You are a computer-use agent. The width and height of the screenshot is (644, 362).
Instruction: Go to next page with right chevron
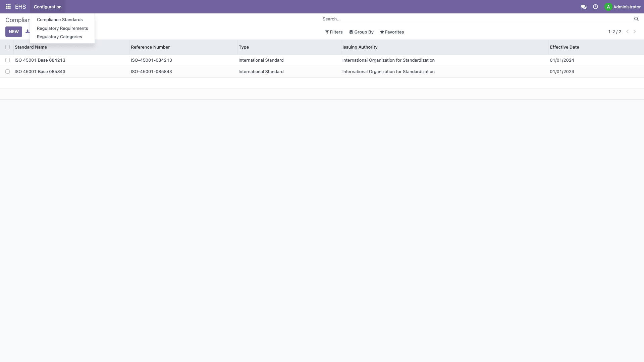coord(634,32)
